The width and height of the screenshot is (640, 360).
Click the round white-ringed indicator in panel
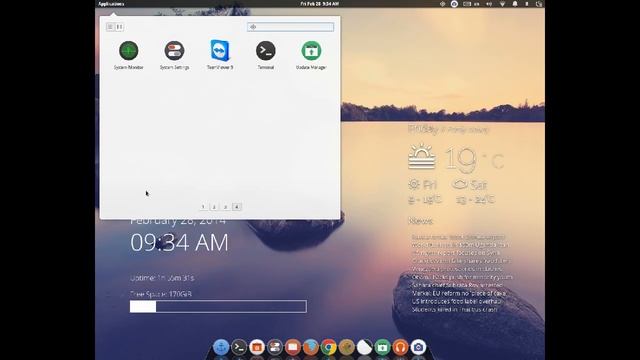(454, 4)
